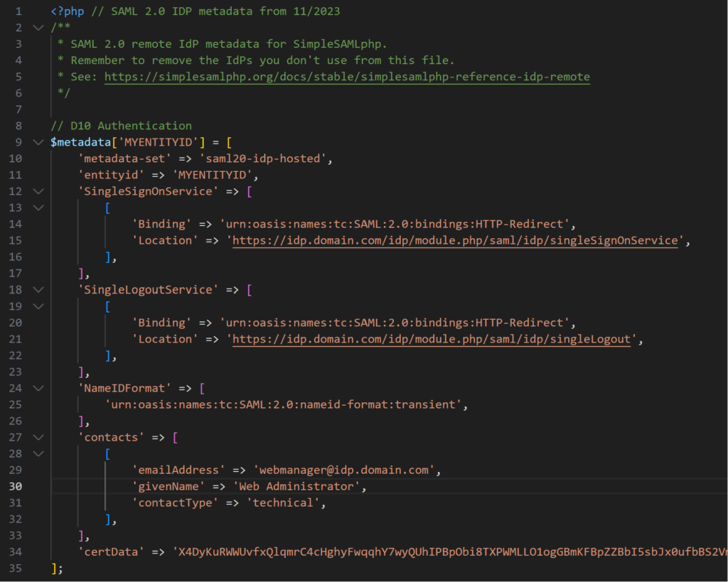Click the 'SAML 2.0 remote IdP metadata' comment line
The height and width of the screenshot is (582, 728).
point(223,44)
